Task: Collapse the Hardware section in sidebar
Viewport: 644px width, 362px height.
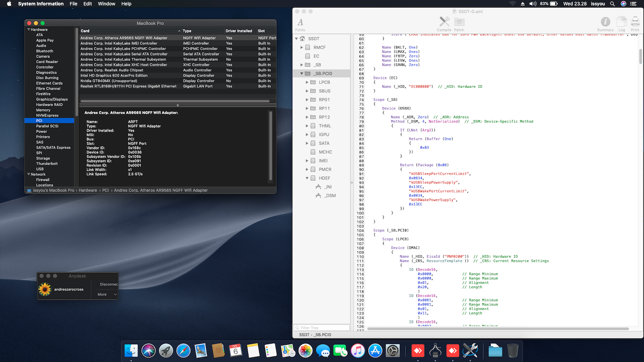Action: [x=29, y=29]
